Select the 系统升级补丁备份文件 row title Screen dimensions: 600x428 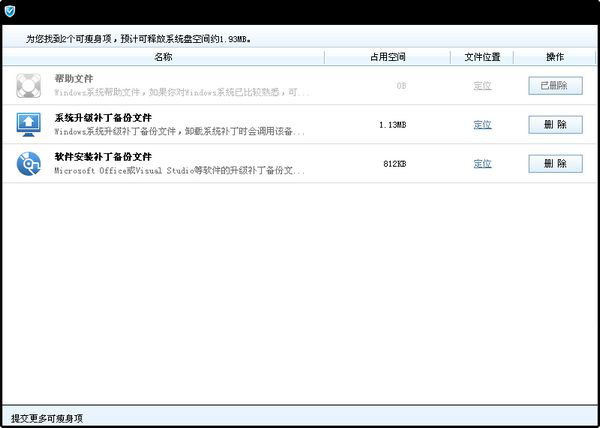click(x=103, y=117)
